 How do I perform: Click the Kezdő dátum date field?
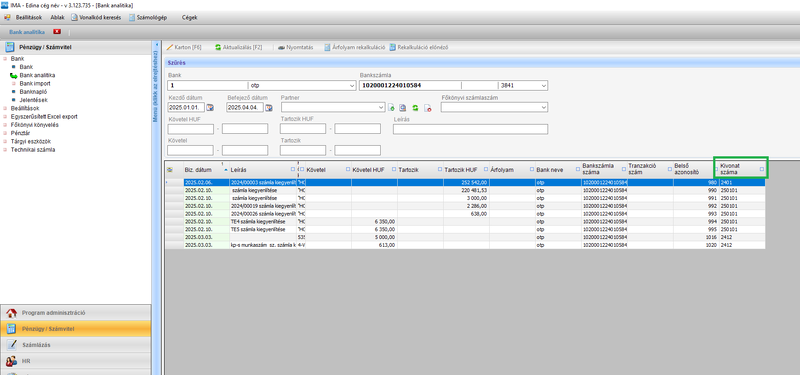coord(186,108)
